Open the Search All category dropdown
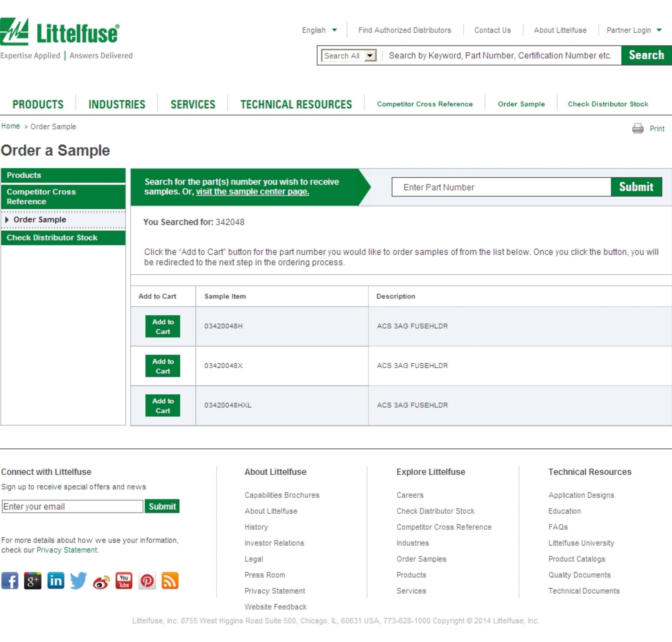The height and width of the screenshot is (642, 672). pos(349,55)
